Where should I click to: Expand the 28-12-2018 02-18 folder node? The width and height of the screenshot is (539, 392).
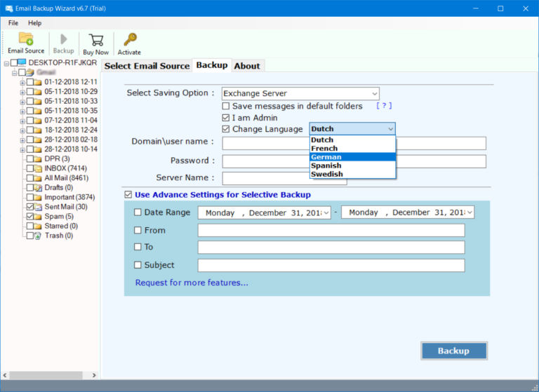22,140
